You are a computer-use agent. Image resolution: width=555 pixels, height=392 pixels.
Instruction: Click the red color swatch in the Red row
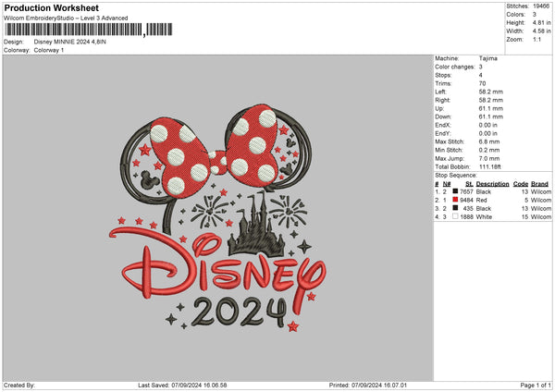click(455, 200)
